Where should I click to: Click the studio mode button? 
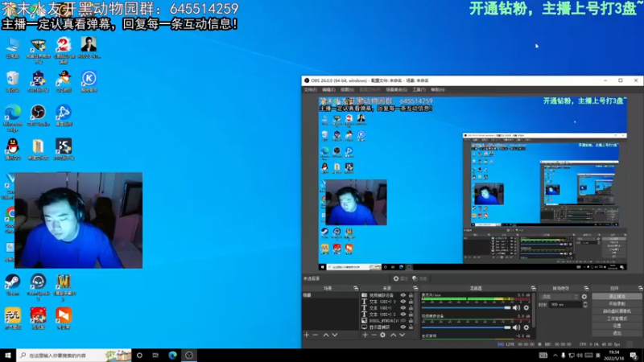point(617,319)
